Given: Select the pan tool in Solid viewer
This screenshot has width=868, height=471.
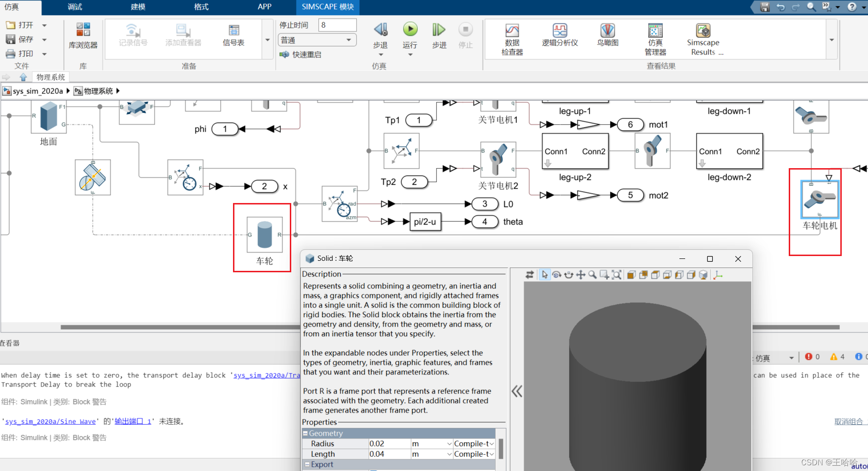Looking at the screenshot, I should 581,275.
